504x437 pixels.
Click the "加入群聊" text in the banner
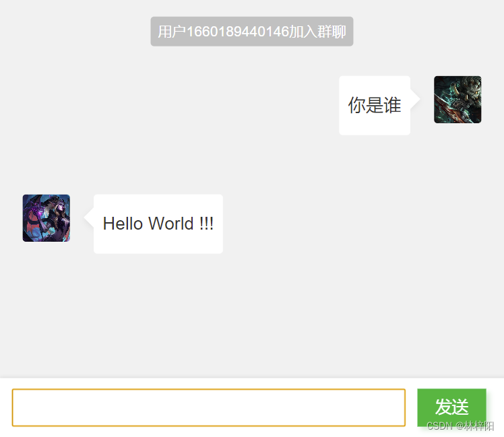(317, 32)
